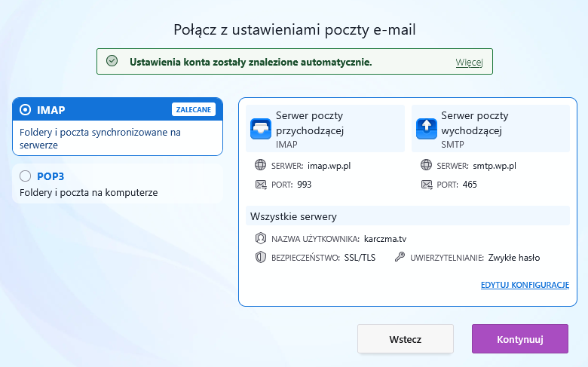Click the key icon beside Uwierzytelnianie
The height and width of the screenshot is (367, 588).
click(400, 257)
